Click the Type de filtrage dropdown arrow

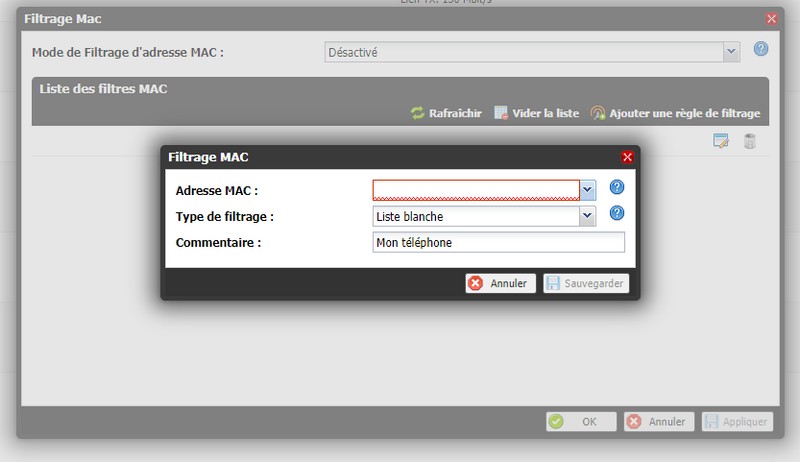588,216
